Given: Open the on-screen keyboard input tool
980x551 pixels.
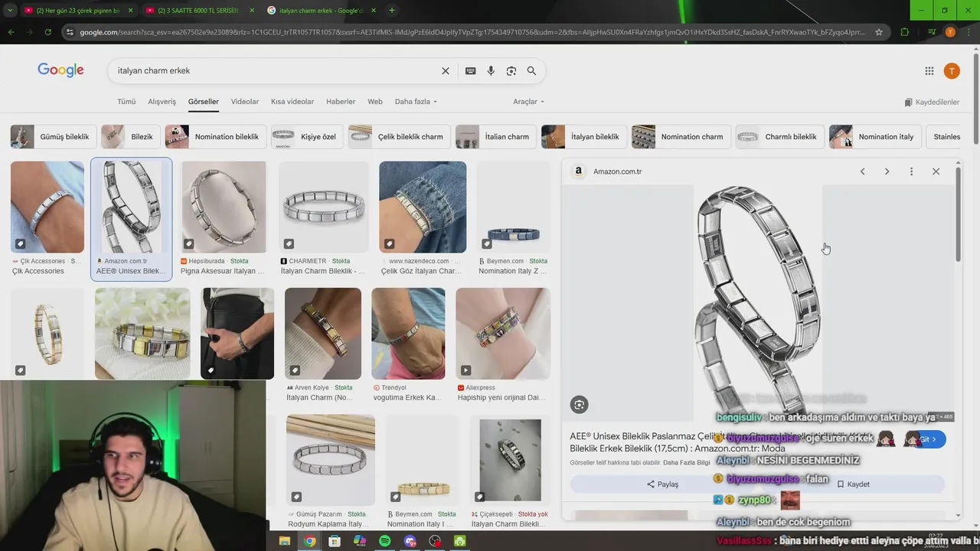Looking at the screenshot, I should (470, 70).
